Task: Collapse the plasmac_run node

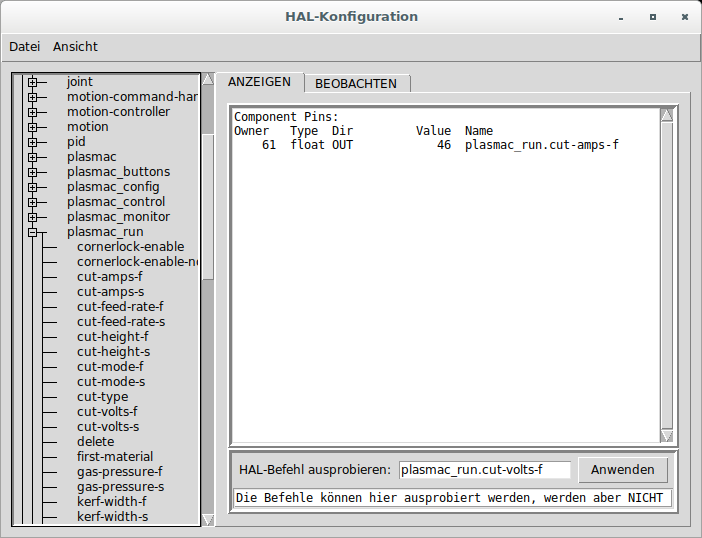Action: (x=32, y=232)
